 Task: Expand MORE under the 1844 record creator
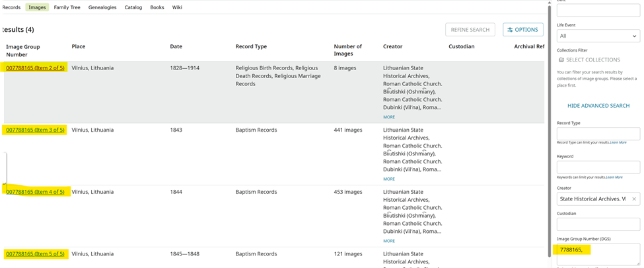[x=389, y=241]
